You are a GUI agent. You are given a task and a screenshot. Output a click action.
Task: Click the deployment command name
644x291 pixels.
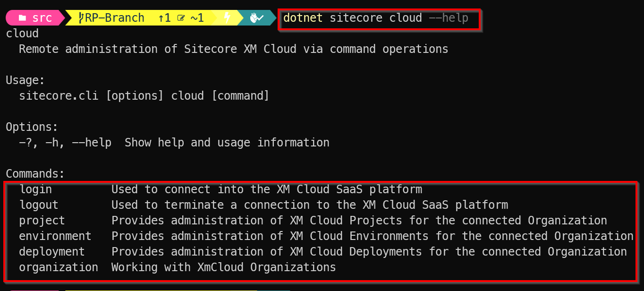coord(52,252)
